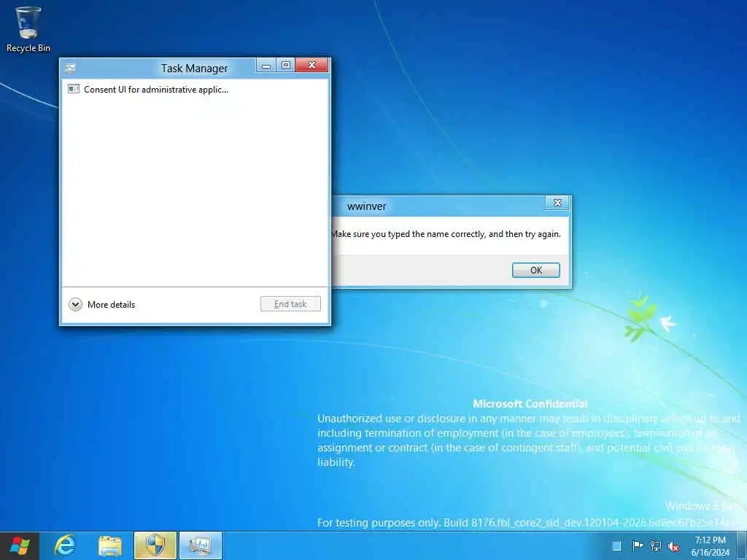Select Consent UI for administrative application row

195,90
